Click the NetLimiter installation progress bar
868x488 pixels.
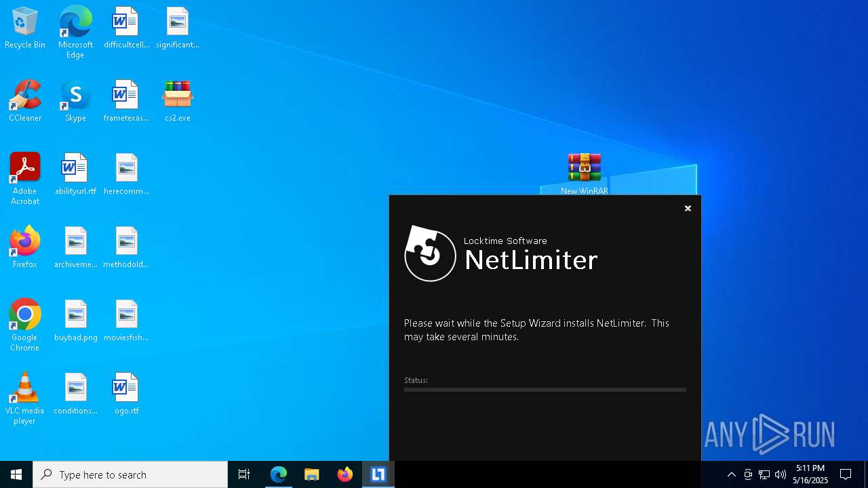pyautogui.click(x=545, y=390)
